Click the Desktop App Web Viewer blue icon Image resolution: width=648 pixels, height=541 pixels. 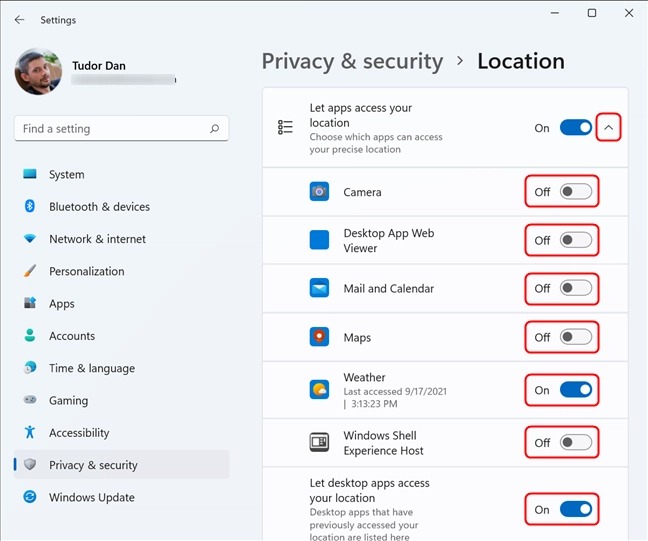click(319, 240)
